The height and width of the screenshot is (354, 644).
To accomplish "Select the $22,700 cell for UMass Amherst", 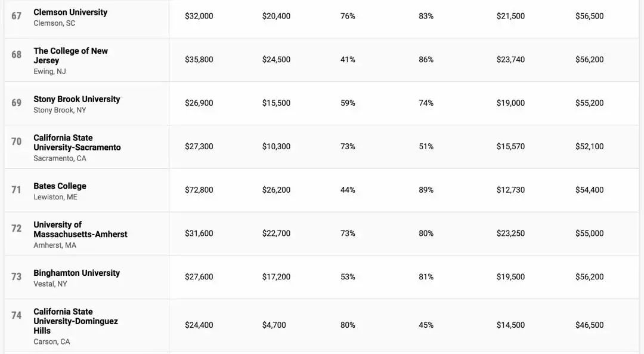I will (276, 233).
